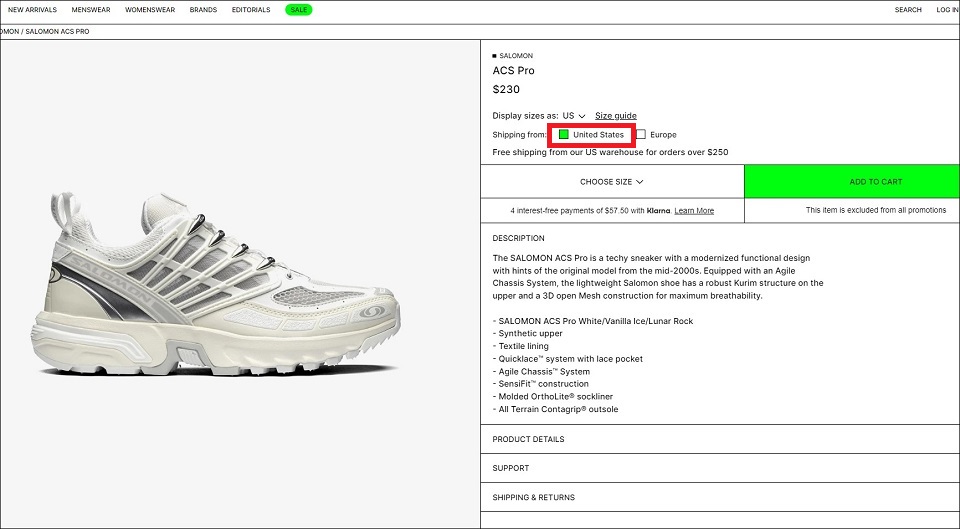The image size is (960, 529).
Task: Open the Size guide link
Action: tap(616, 116)
